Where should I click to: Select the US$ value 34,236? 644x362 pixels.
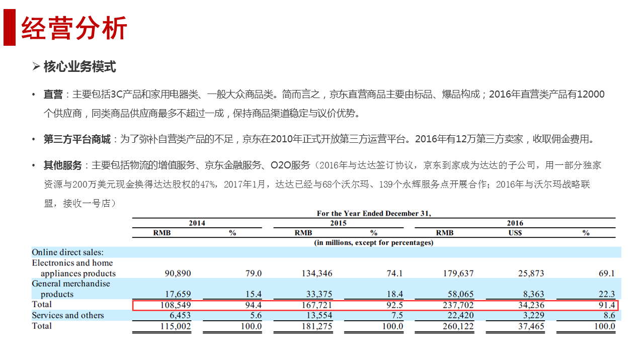532,305
